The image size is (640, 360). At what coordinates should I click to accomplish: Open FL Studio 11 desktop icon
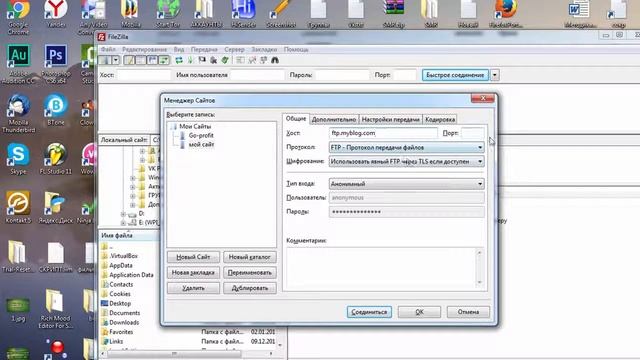point(56,159)
